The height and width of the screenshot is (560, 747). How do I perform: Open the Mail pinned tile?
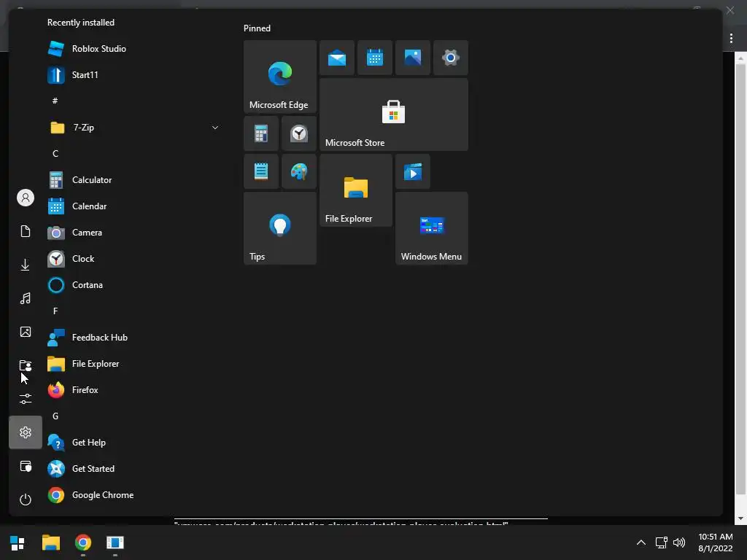[337, 58]
